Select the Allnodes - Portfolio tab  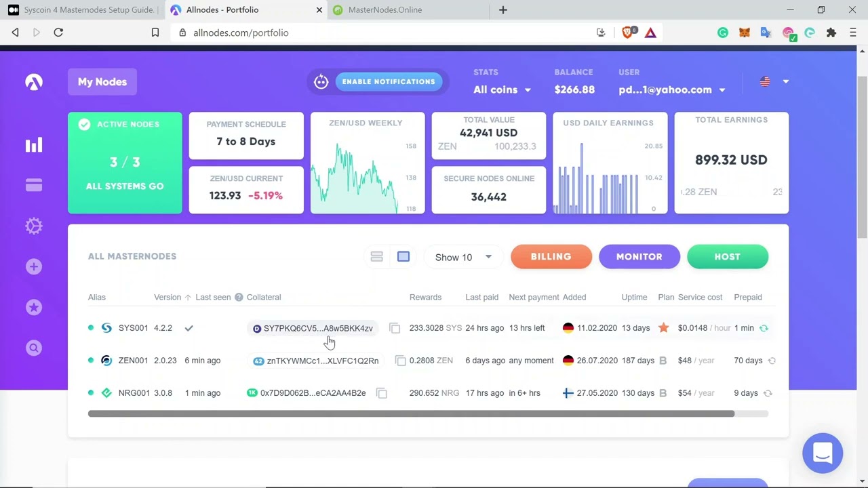(x=244, y=10)
